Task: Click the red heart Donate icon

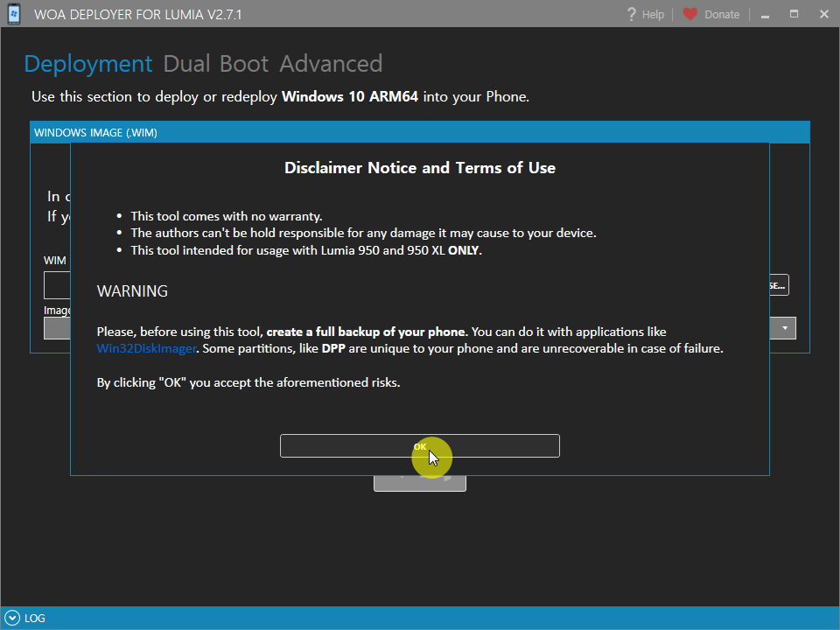Action: pyautogui.click(x=690, y=14)
